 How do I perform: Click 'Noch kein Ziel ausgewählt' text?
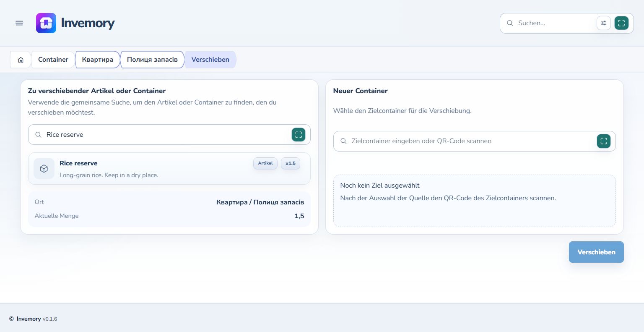click(x=380, y=186)
